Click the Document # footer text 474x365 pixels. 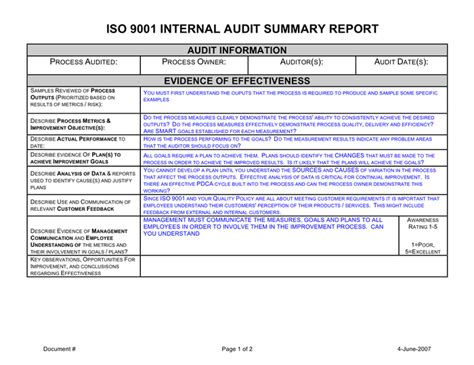click(59, 349)
